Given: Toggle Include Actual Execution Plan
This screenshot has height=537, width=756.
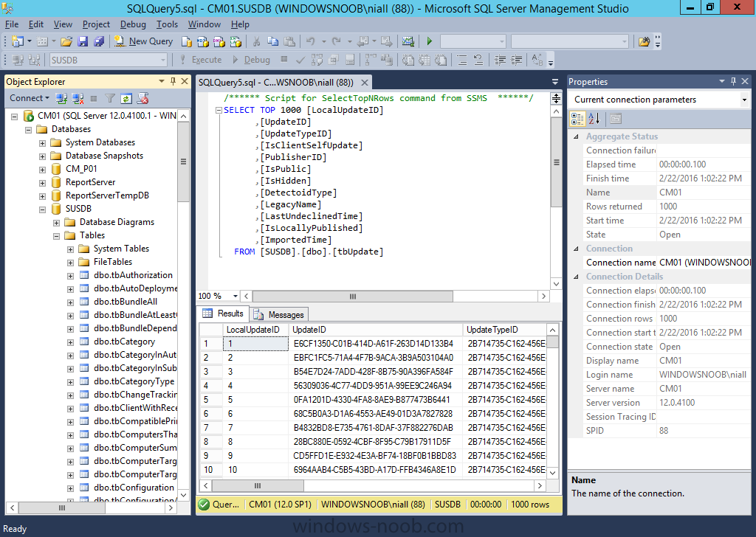Looking at the screenshot, I should point(371,60).
